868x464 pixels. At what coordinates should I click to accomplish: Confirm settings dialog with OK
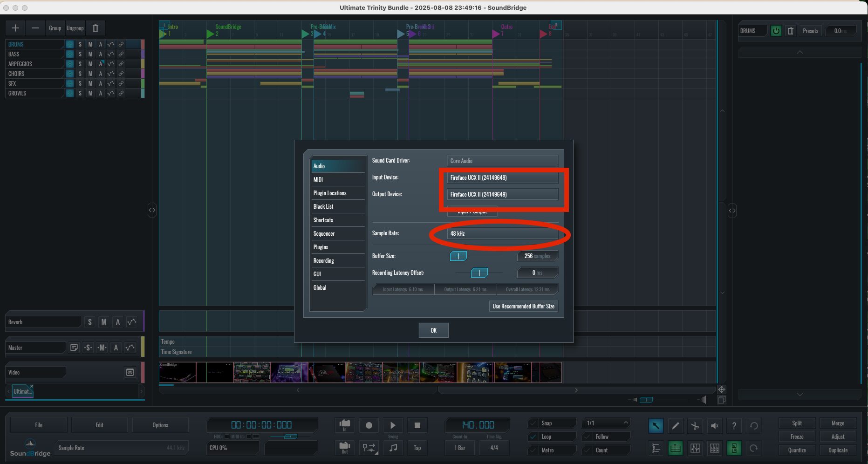(x=433, y=330)
